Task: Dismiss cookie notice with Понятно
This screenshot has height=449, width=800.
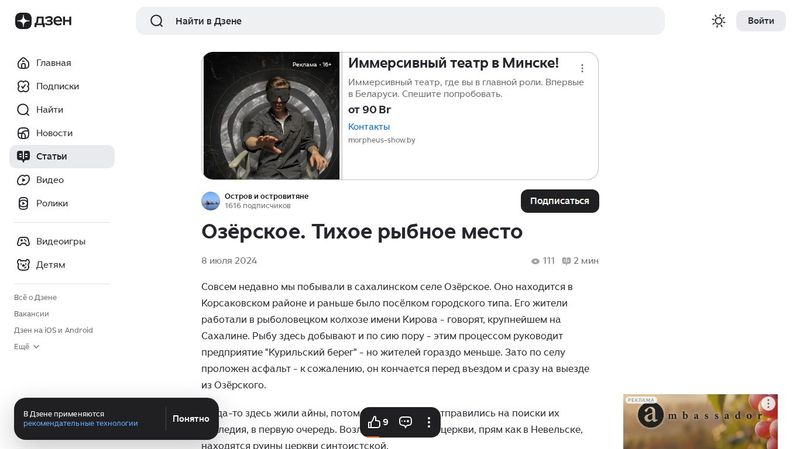Action: 191,419
